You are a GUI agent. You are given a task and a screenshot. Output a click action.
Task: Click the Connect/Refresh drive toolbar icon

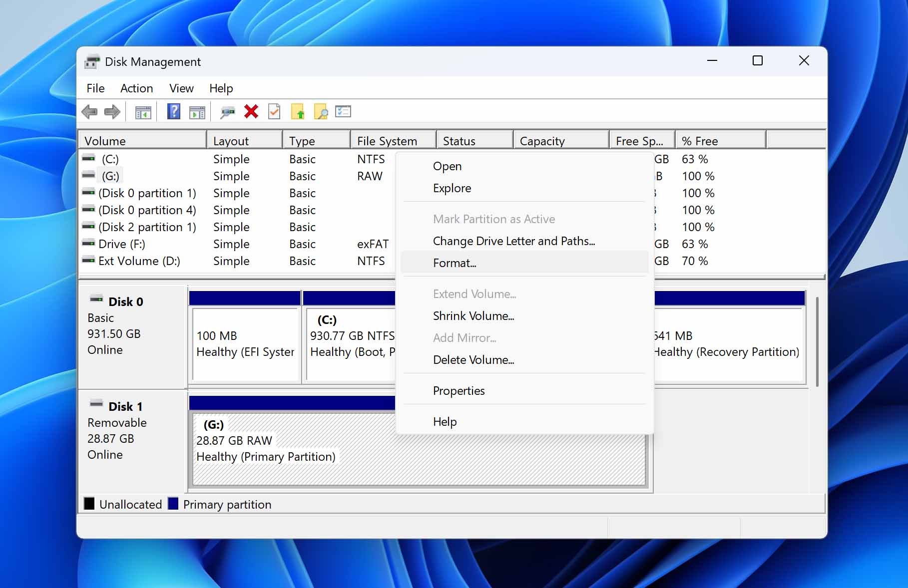click(x=227, y=112)
